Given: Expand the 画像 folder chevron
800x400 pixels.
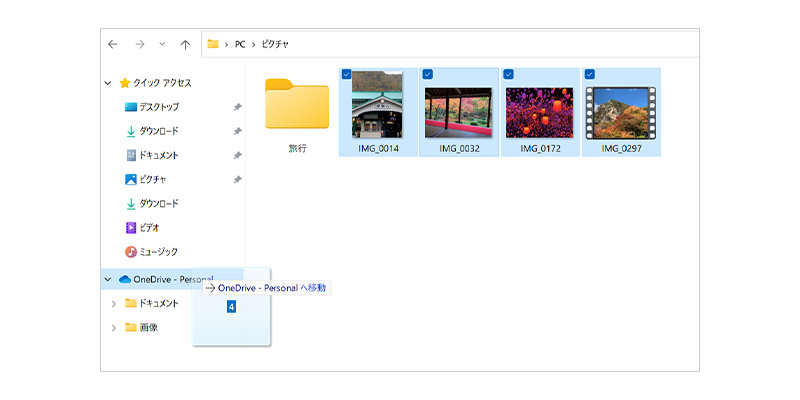Looking at the screenshot, I should pos(113,328).
